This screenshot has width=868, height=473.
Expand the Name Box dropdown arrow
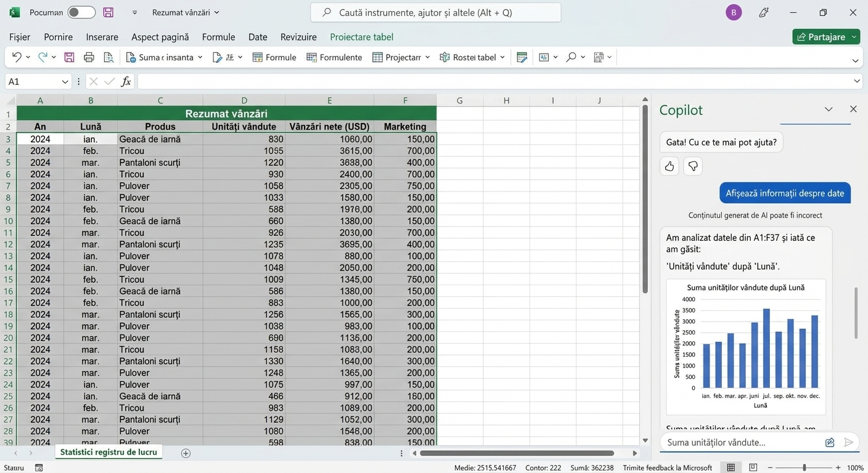tap(65, 81)
